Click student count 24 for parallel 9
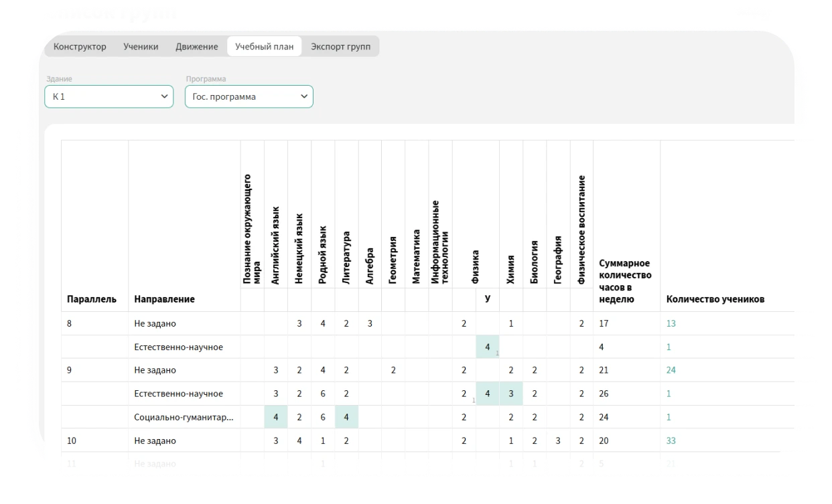The image size is (832, 504). (x=671, y=371)
